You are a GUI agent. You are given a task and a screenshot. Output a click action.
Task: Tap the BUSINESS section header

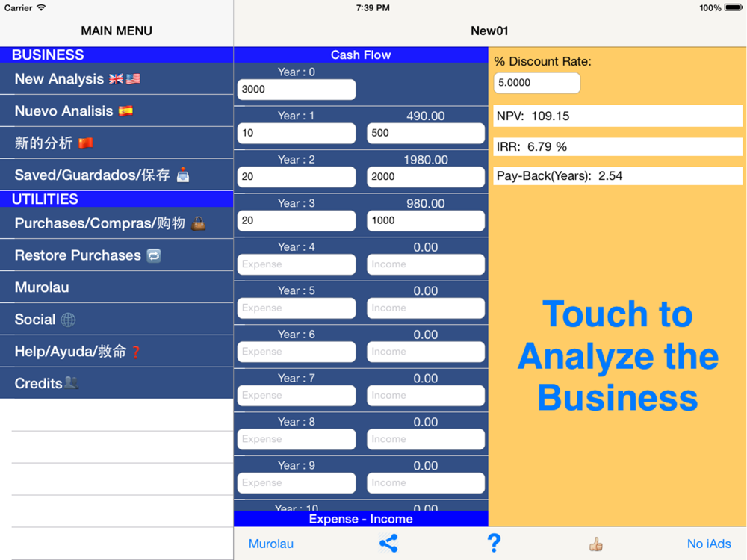[117, 55]
